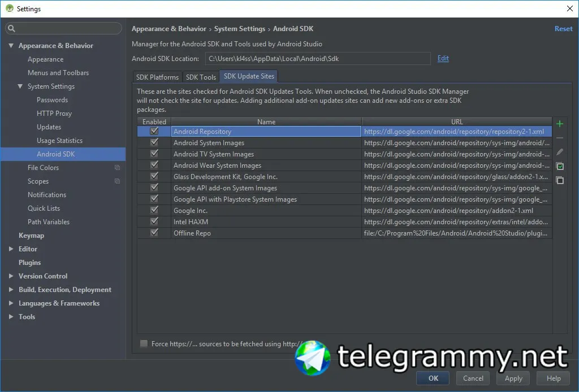Viewport: 579px width, 392px height.
Task: Uncheck Android System Images site
Action: click(x=154, y=142)
